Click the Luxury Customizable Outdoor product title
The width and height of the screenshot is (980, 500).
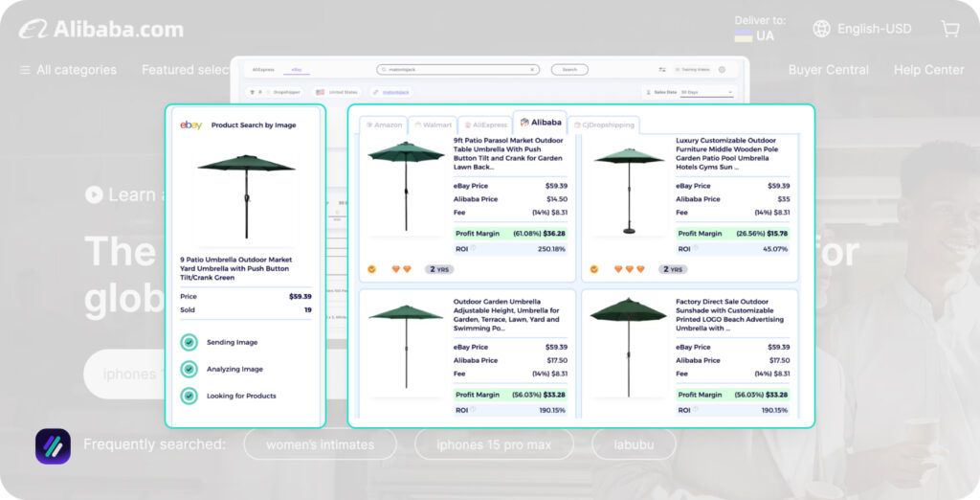(727, 154)
